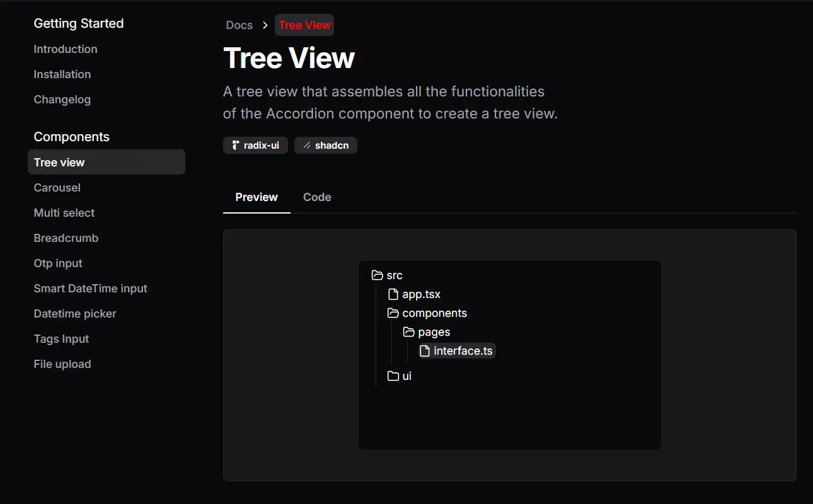Viewport: 813px width, 504px height.
Task: Click the radix-ui logo in the badge
Action: 236,145
